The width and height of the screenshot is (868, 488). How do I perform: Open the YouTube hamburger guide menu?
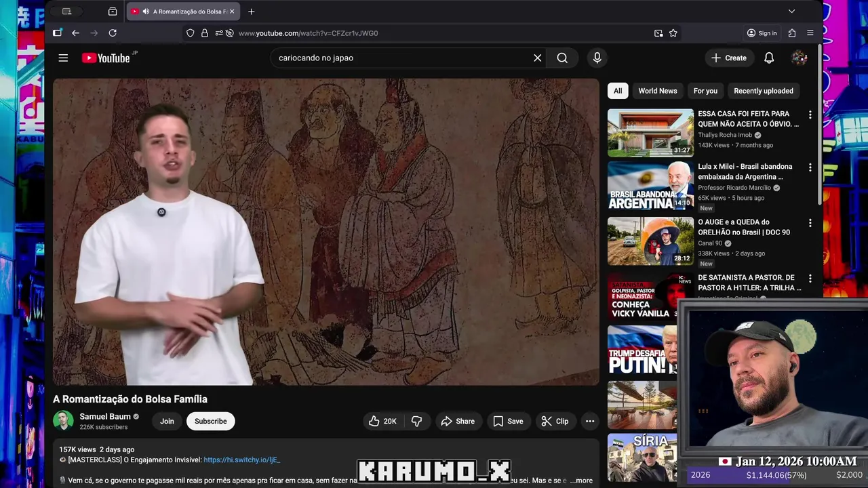pyautogui.click(x=63, y=58)
